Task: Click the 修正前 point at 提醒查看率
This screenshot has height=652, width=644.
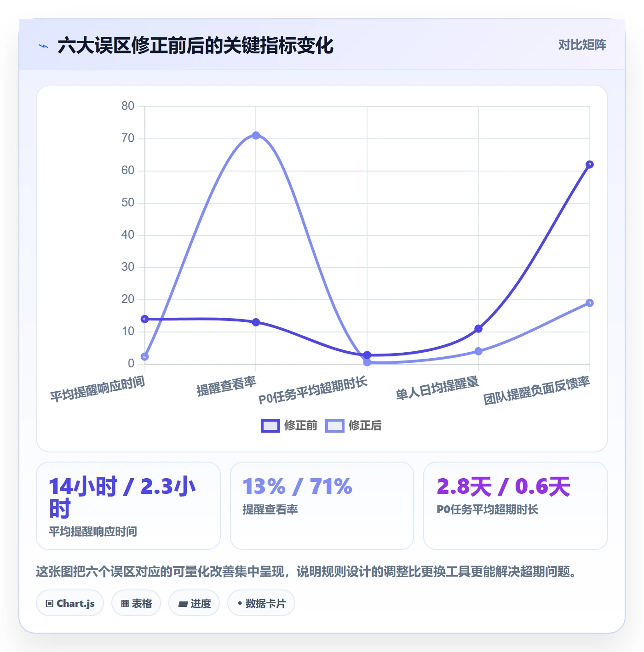Action: [x=256, y=322]
